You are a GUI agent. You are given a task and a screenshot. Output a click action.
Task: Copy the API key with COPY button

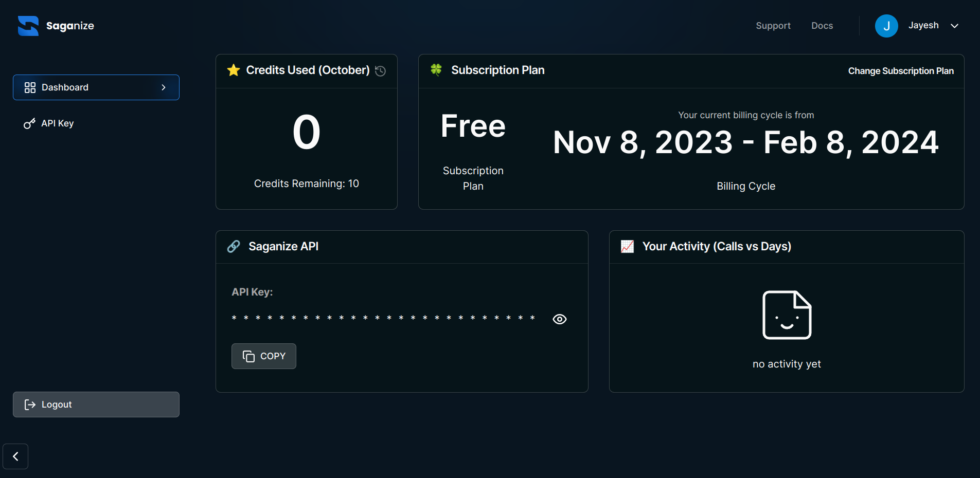click(264, 356)
